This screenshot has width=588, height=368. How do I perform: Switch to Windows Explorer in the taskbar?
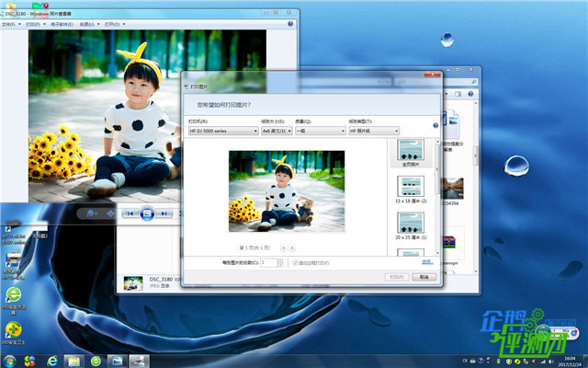tap(73, 362)
